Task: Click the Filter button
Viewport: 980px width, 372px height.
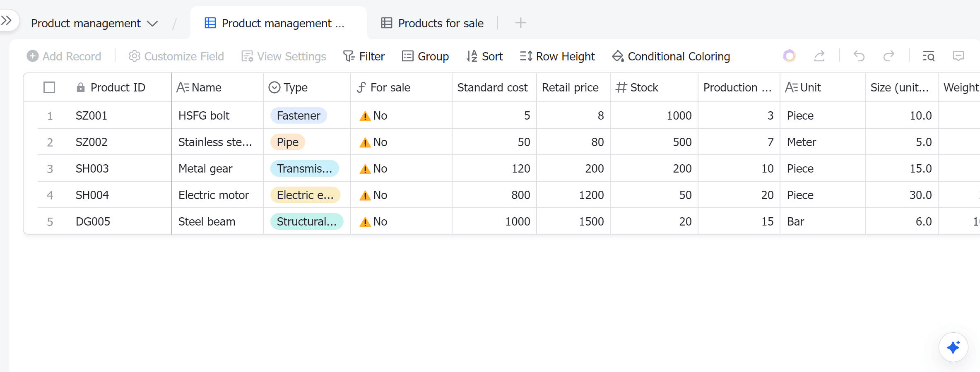Action: point(364,56)
